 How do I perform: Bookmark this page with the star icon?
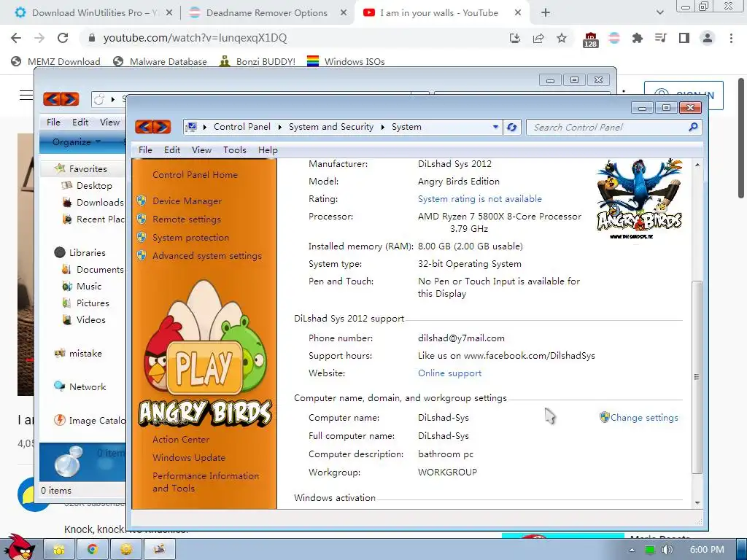[x=562, y=38]
